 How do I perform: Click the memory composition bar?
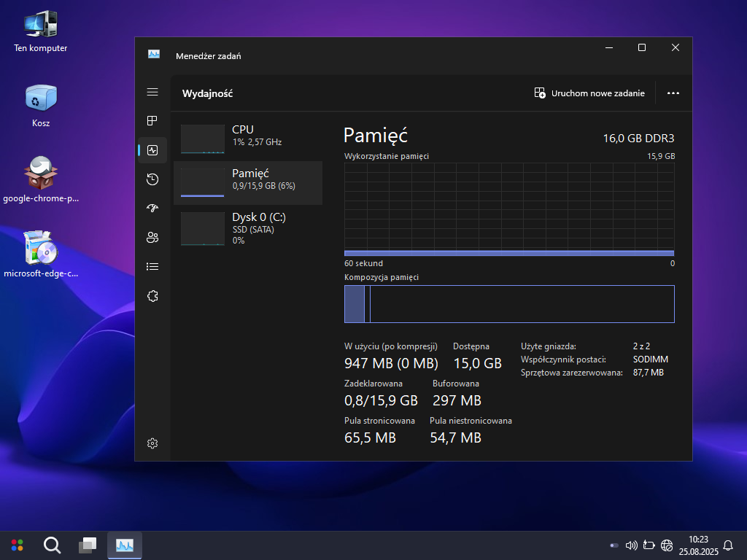point(509,304)
